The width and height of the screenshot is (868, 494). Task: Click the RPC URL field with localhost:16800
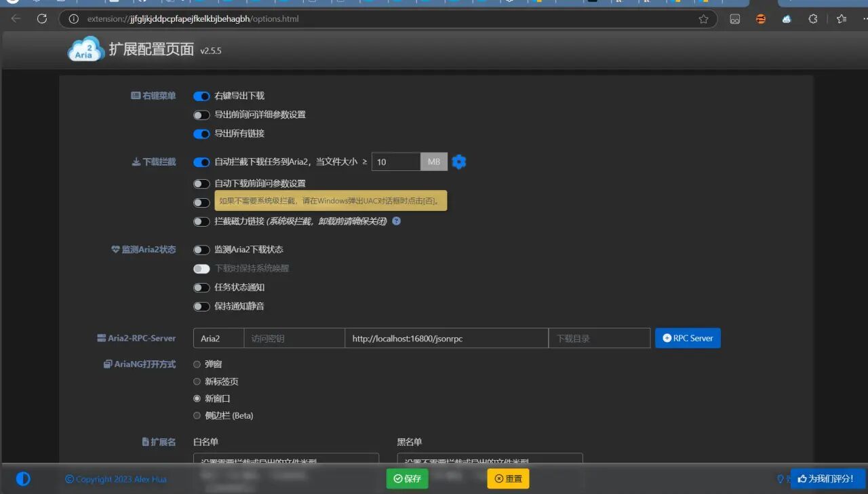[447, 338]
